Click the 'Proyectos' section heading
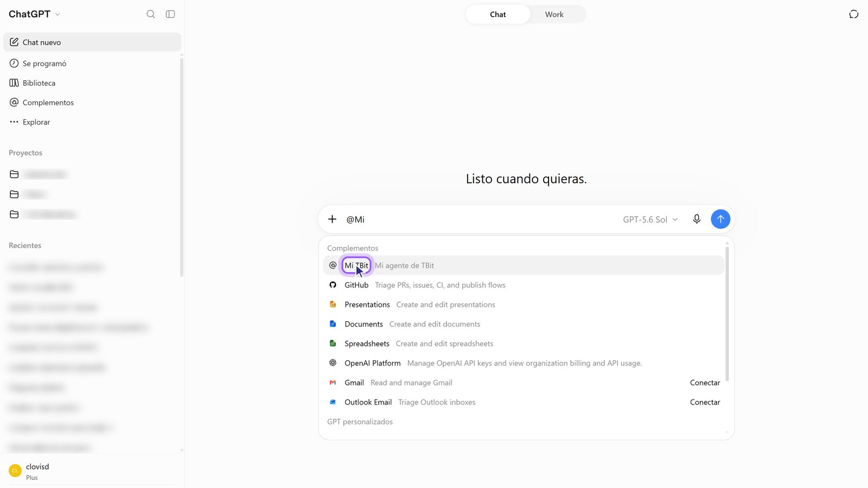The height and width of the screenshot is (488, 868). pyautogui.click(x=25, y=153)
